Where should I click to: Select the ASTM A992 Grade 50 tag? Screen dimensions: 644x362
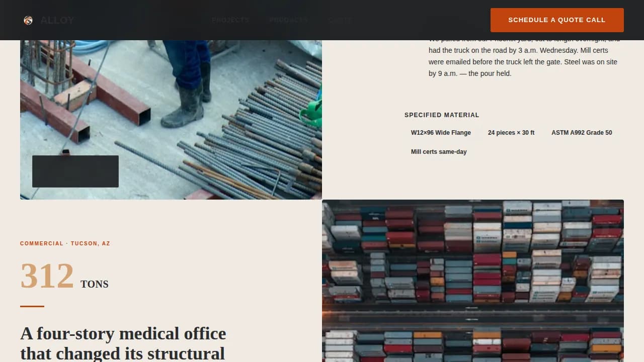click(x=582, y=132)
